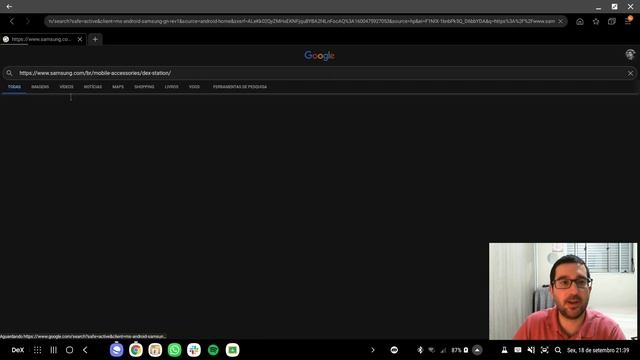Click the browser forward arrow
This screenshot has width=640, height=360.
coord(28,21)
